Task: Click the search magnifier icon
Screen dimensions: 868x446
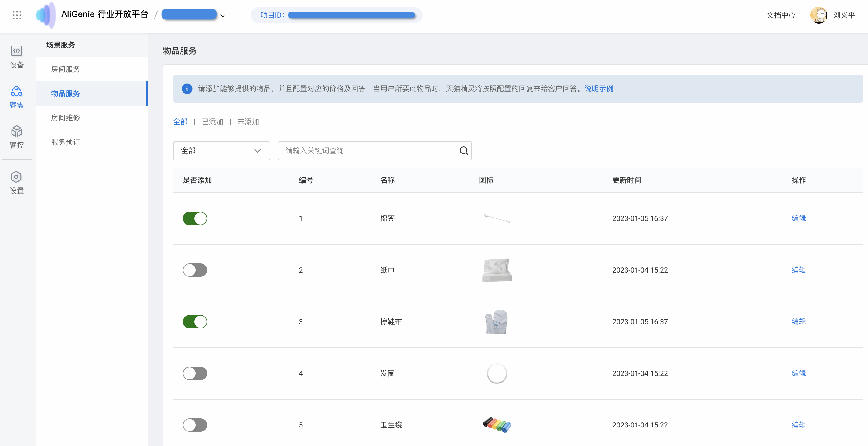Action: 464,151
